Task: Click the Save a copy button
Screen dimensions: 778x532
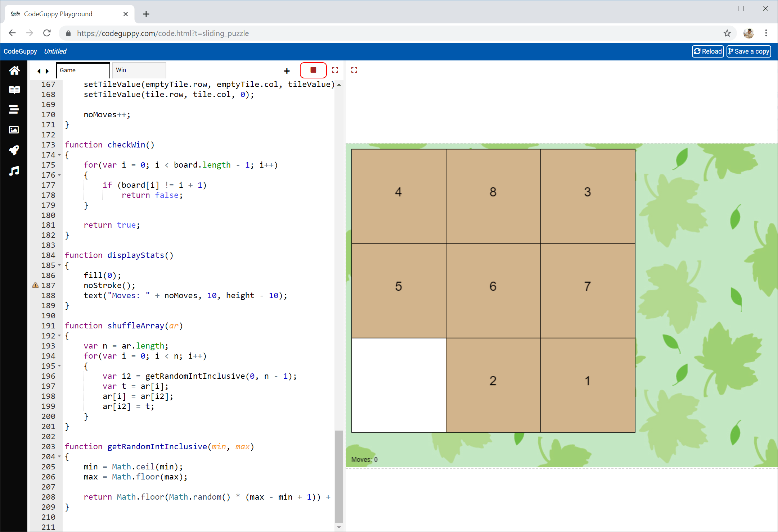Action: coord(748,51)
